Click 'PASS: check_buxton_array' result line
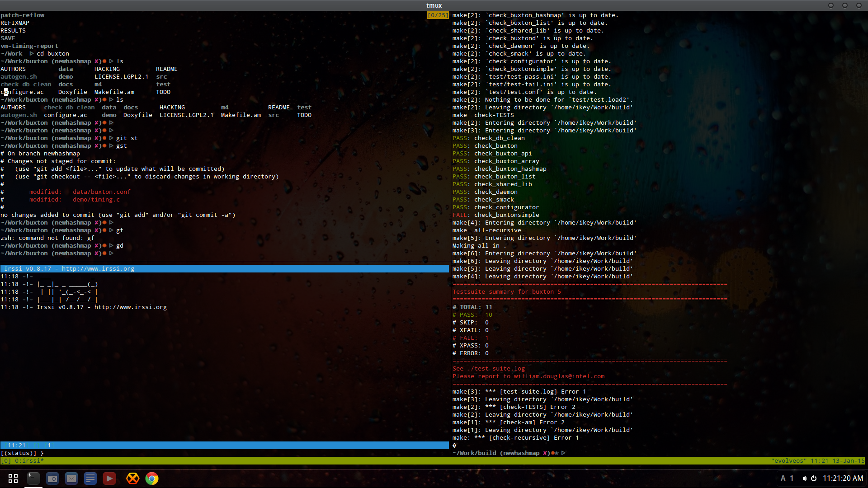The image size is (868, 488). coord(496,161)
